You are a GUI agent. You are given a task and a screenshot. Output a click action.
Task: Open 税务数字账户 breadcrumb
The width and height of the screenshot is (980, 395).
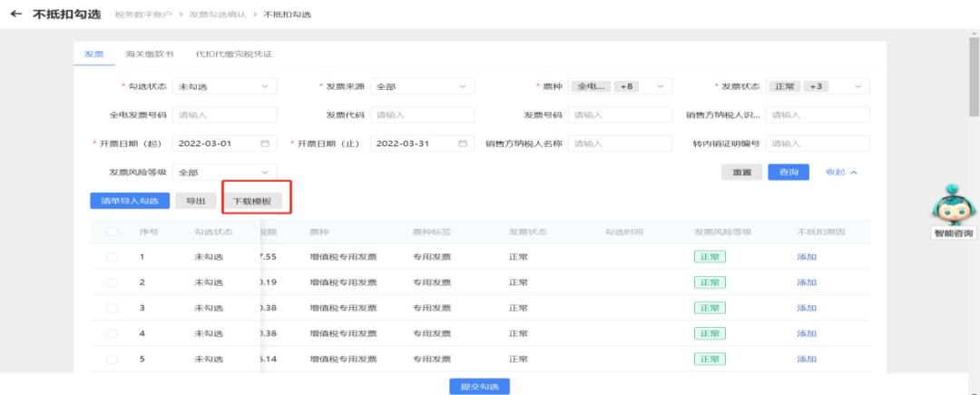coord(145,15)
